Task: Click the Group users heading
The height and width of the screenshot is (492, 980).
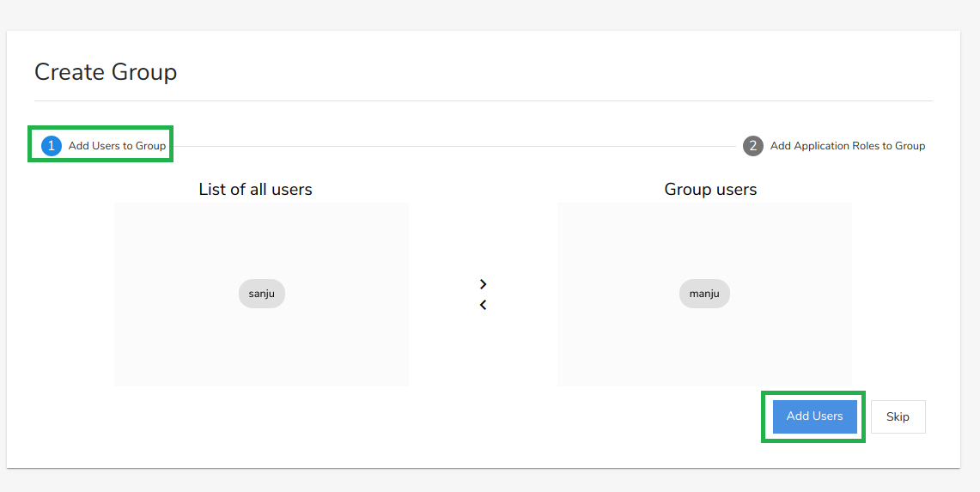Action: [710, 190]
